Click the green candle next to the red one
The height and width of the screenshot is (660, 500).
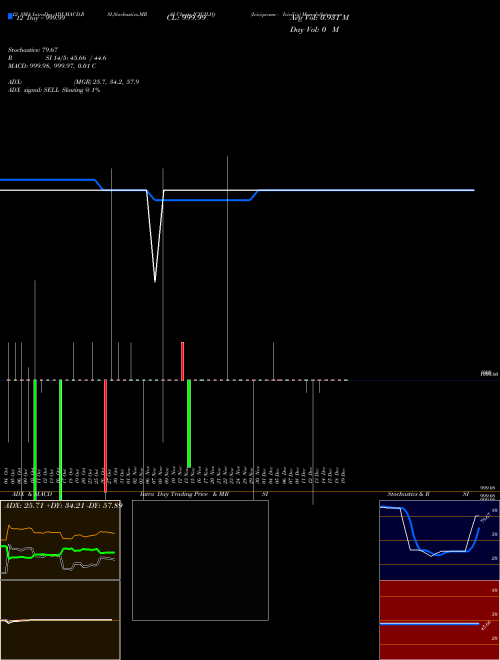click(x=189, y=423)
